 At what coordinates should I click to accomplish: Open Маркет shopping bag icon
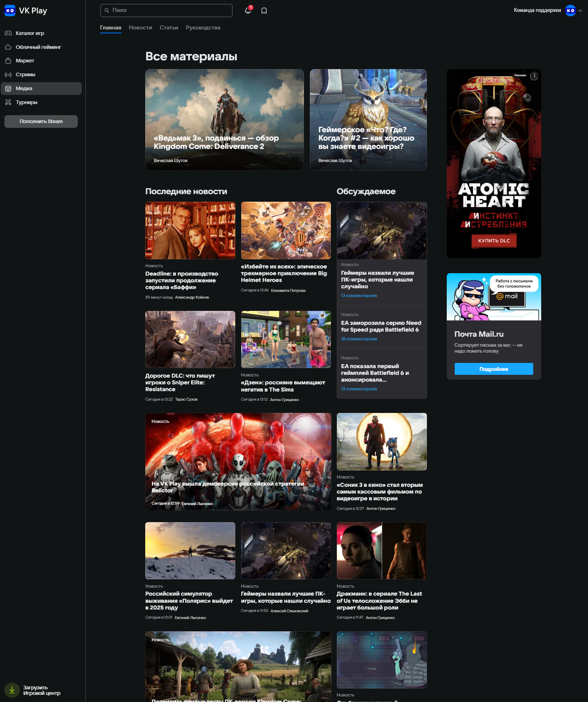tap(8, 61)
